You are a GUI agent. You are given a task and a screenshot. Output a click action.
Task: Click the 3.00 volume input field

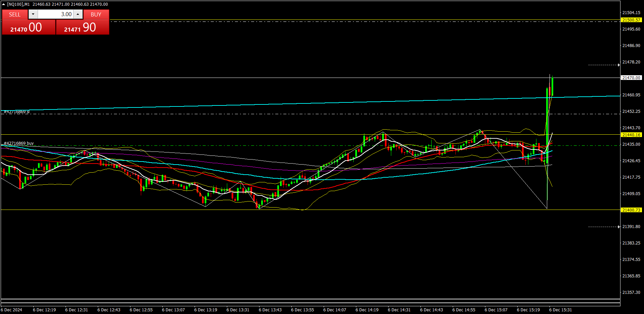[x=55, y=14]
